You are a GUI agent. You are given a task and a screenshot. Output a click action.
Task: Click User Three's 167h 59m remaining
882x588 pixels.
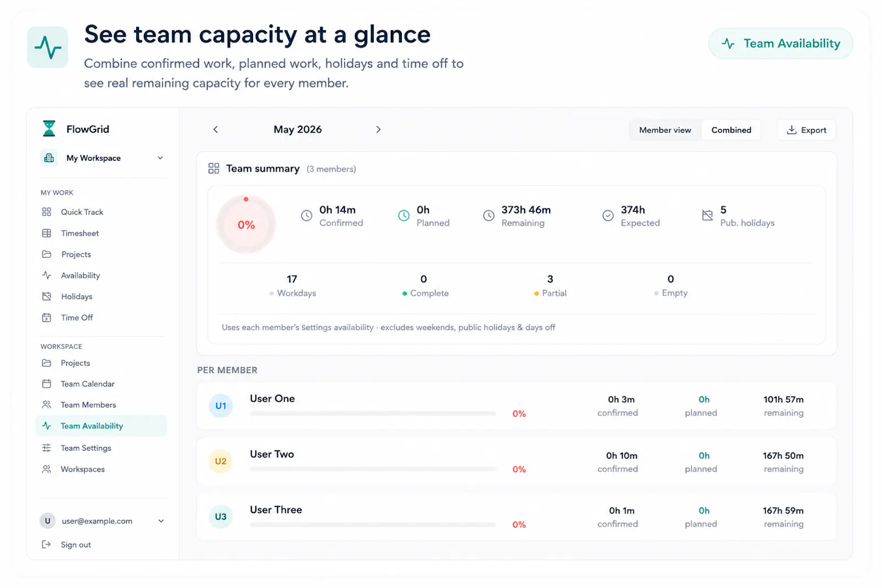click(783, 517)
